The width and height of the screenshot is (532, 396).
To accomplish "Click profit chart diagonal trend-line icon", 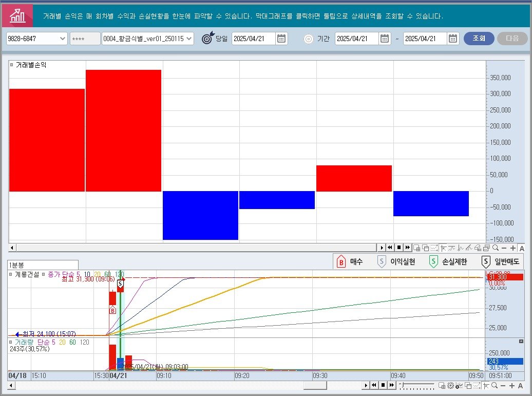I will 469,248.
